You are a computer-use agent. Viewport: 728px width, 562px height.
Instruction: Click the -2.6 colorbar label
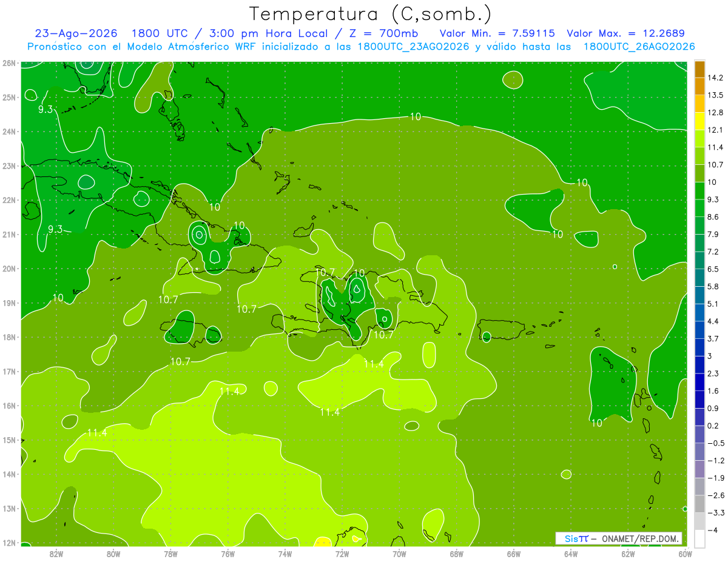point(715,495)
